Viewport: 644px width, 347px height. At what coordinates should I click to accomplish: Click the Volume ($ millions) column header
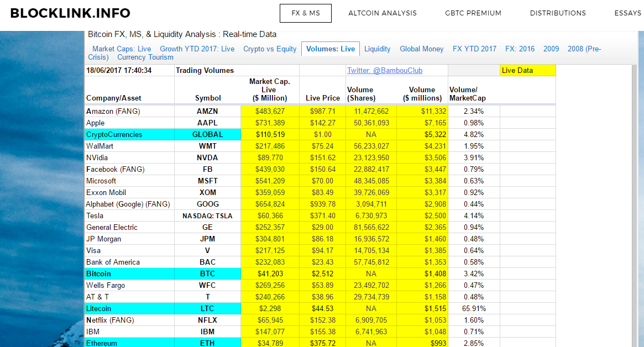point(422,94)
